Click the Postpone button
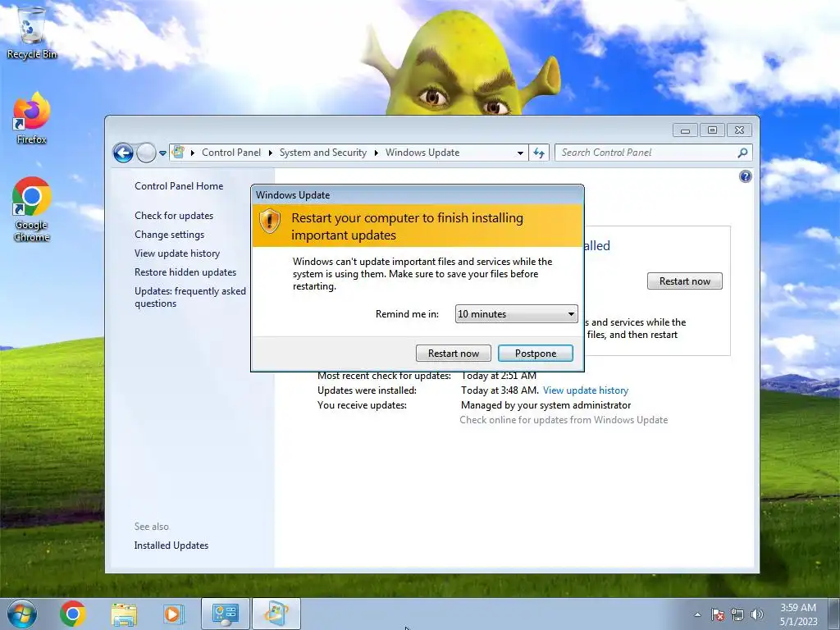The width and height of the screenshot is (840, 630). point(536,354)
